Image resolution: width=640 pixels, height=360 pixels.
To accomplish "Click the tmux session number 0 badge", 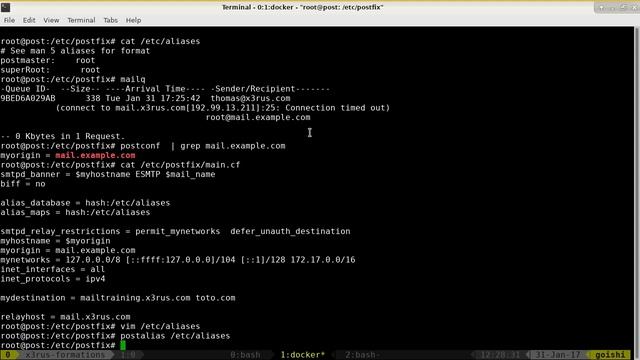I will (x=8, y=355).
